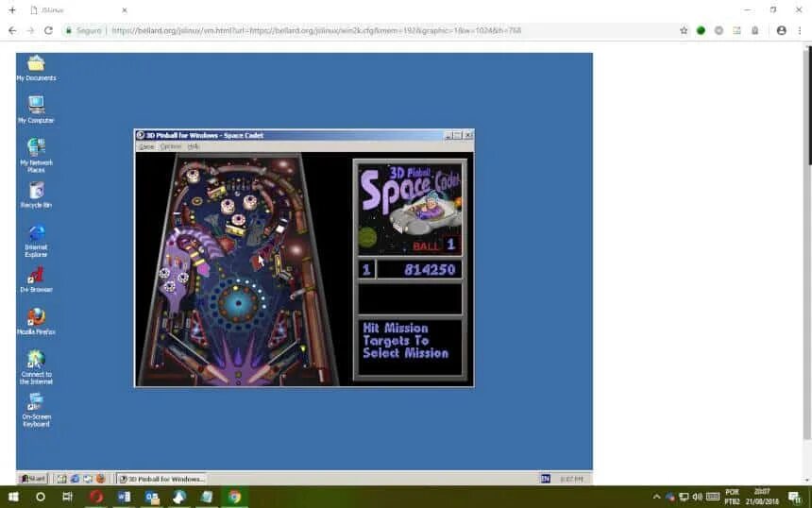
Task: Launch Internet Explorer from quick launch
Action: point(75,479)
